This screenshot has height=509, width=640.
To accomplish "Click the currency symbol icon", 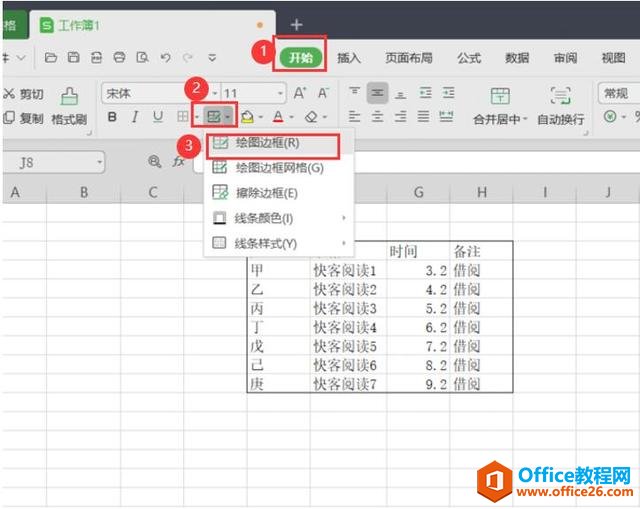I will click(610, 117).
